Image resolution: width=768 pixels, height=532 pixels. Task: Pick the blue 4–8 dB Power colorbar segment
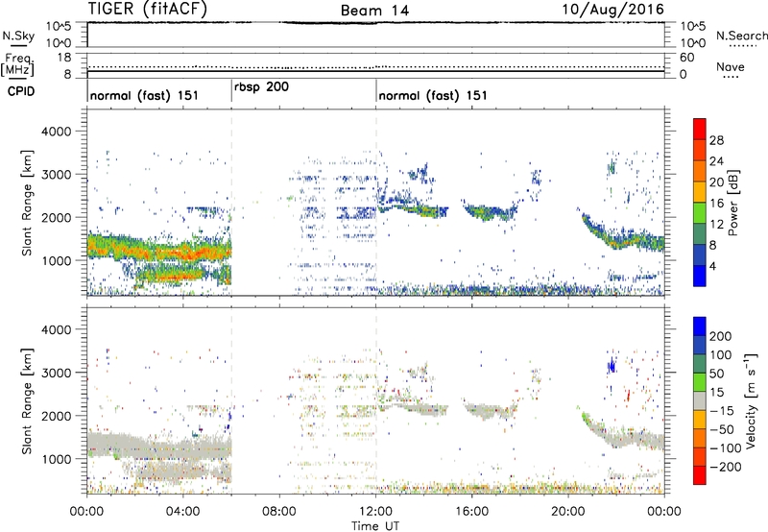pyautogui.click(x=700, y=255)
